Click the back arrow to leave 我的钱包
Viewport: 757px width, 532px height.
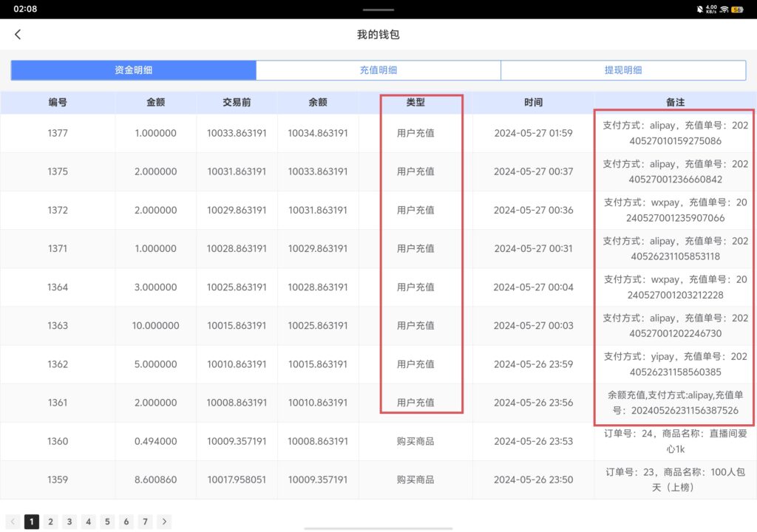tap(17, 34)
